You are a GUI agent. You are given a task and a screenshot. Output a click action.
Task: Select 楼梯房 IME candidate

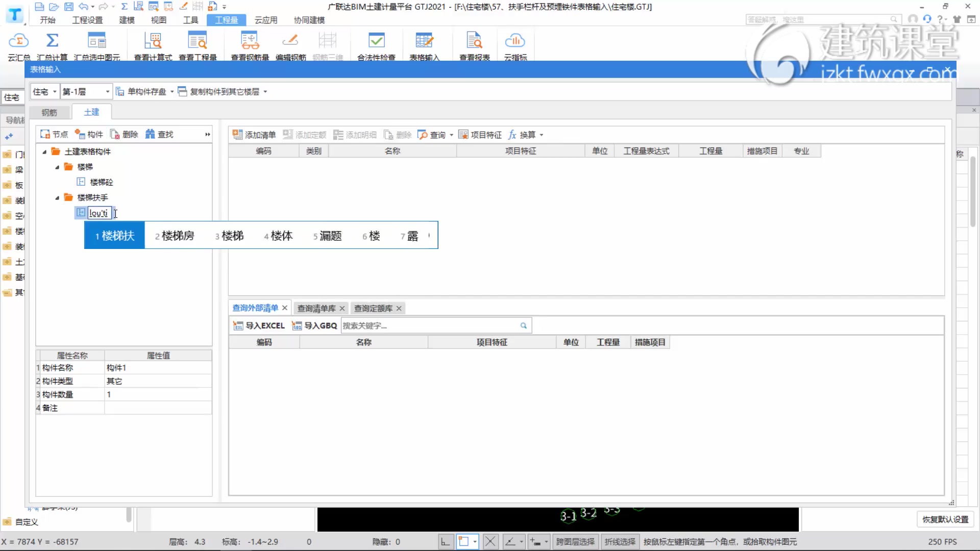[175, 236]
